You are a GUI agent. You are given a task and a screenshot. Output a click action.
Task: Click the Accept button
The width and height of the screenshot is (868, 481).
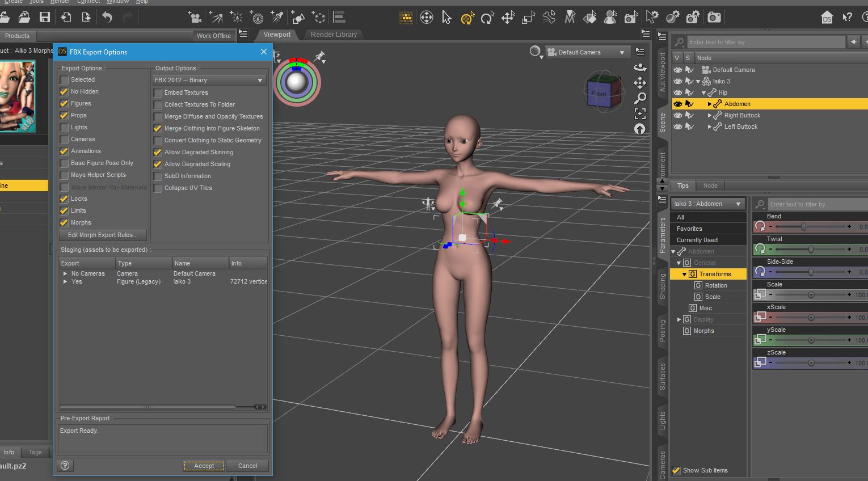[204, 466]
